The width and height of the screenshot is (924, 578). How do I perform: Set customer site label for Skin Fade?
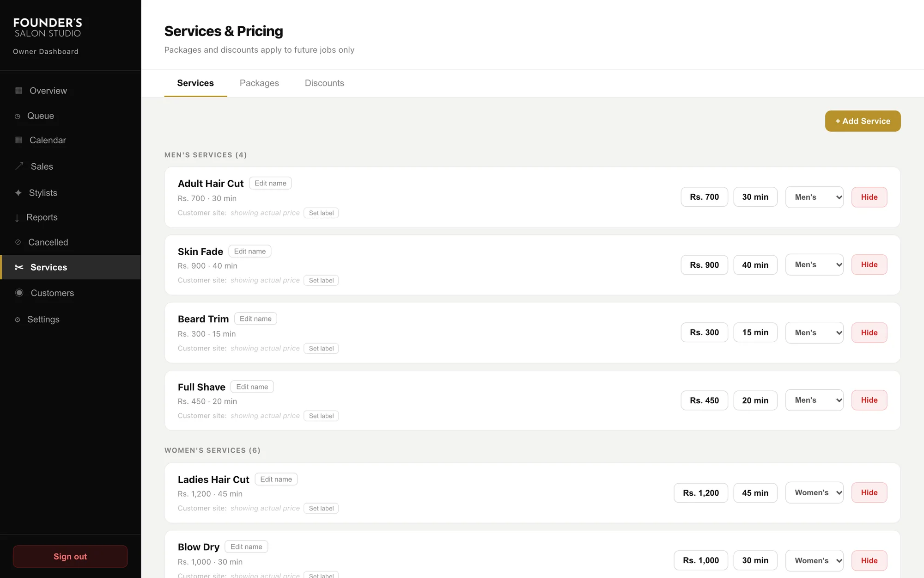coord(321,280)
